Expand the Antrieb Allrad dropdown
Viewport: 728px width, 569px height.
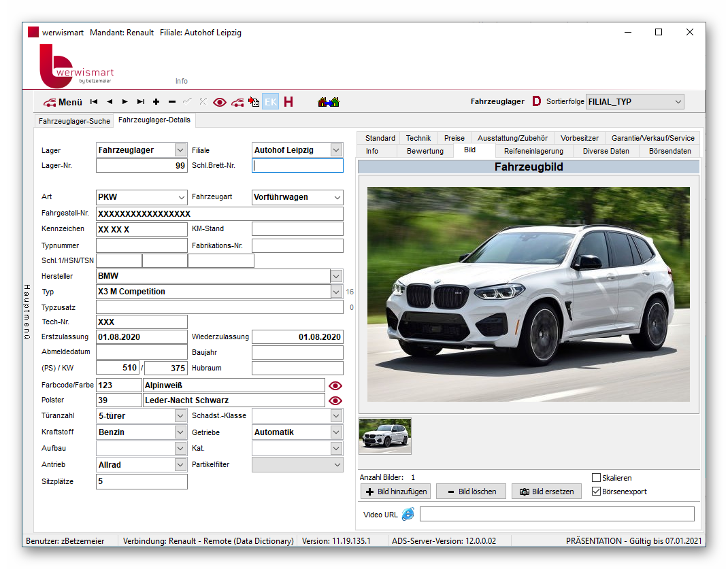[180, 465]
